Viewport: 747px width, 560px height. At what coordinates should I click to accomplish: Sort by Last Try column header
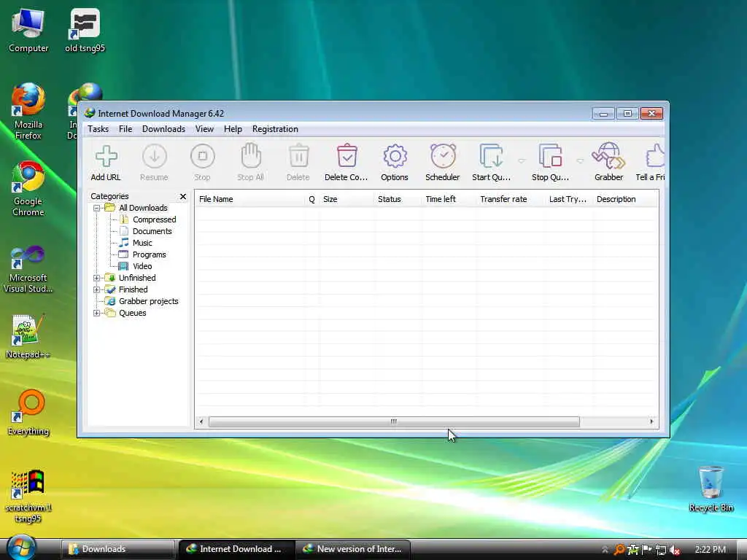pos(569,199)
